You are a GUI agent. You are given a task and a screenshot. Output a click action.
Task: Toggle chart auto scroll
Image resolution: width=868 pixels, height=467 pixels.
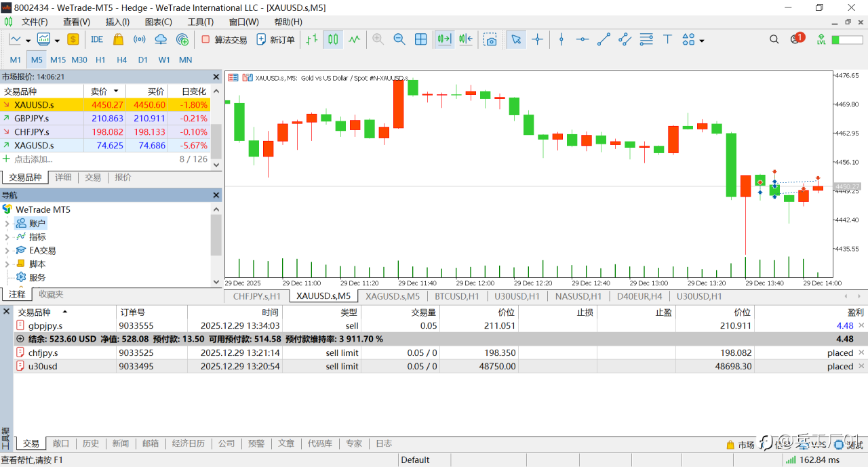(444, 39)
